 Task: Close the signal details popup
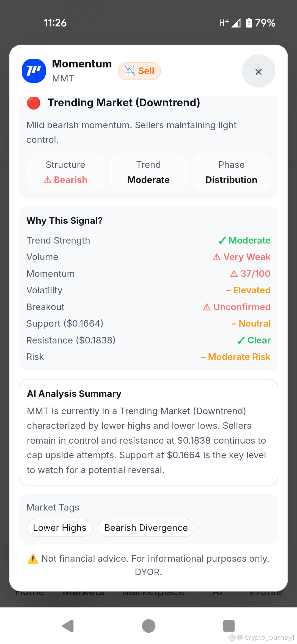258,71
